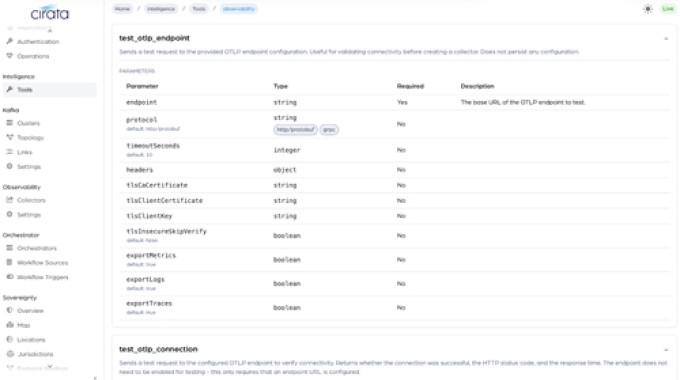Viewport: 680px width, 380px height.
Task: Click the Description column header
Action: (477, 86)
